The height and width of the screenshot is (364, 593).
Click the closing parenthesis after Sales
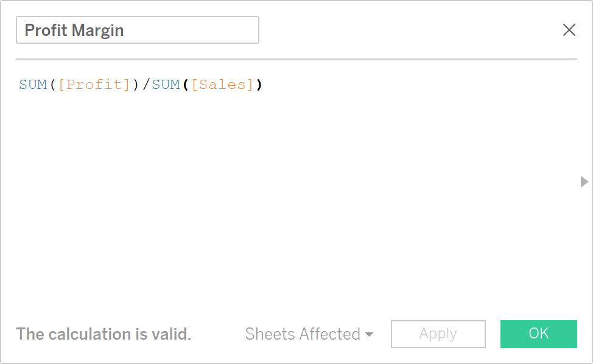click(258, 85)
